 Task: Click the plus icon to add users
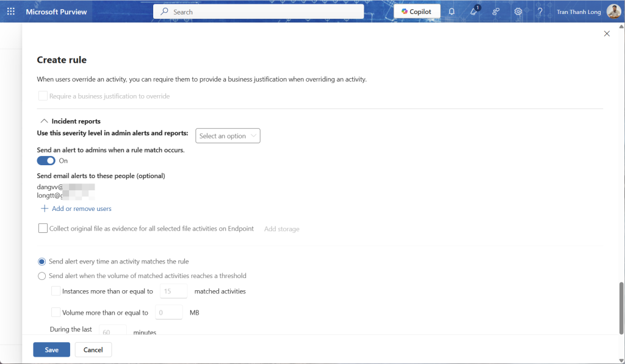point(44,209)
